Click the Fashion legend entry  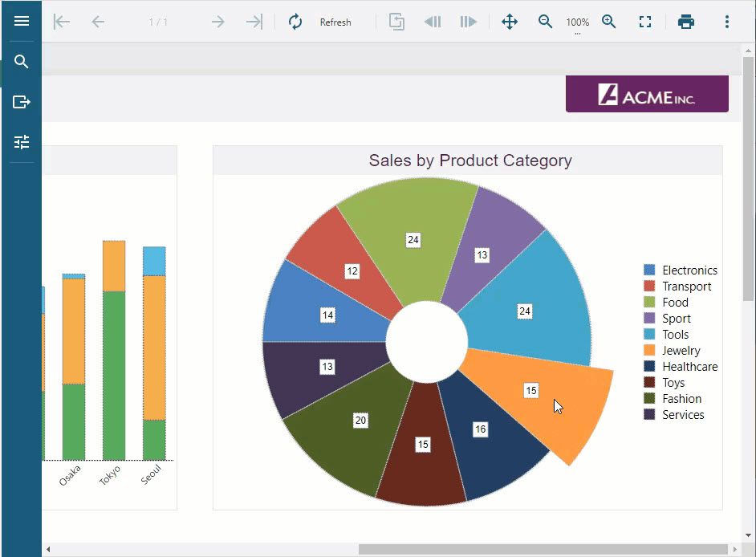pyautogui.click(x=673, y=398)
